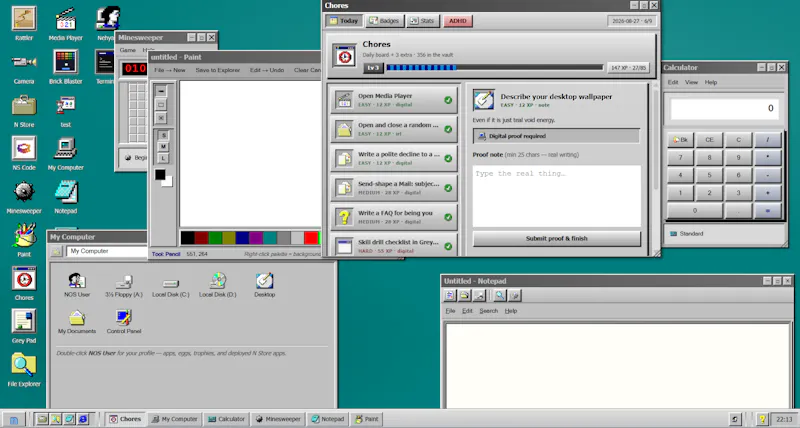Switch to the Badges tab in Chores

pos(384,21)
